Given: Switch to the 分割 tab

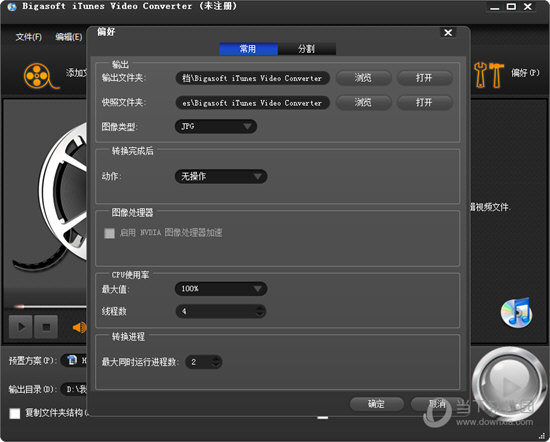Looking at the screenshot, I should tap(307, 49).
